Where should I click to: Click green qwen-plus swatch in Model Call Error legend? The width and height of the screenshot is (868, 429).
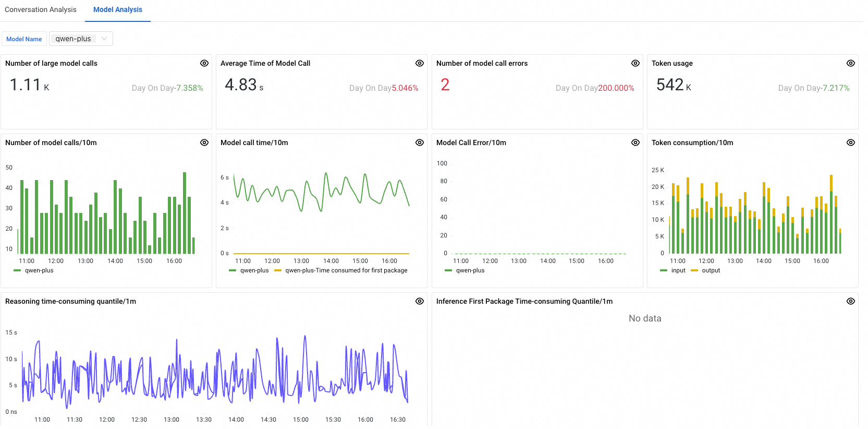pyautogui.click(x=448, y=270)
